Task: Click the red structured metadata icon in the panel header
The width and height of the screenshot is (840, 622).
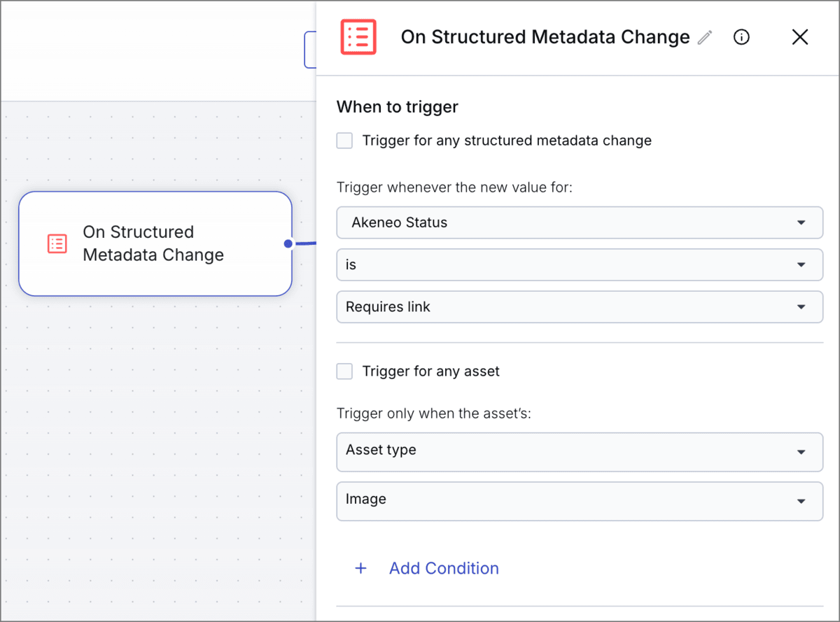Action: coord(358,36)
